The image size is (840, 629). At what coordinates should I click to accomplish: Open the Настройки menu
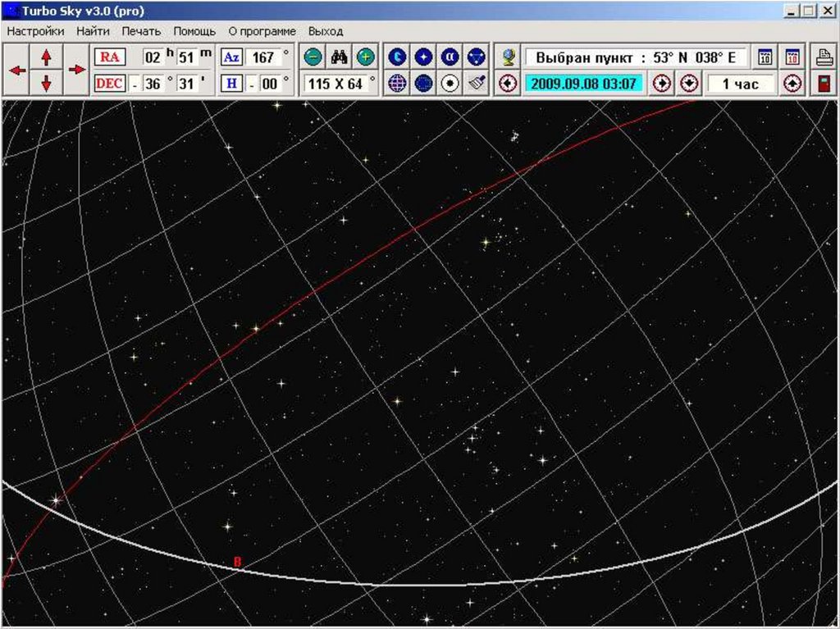click(35, 31)
